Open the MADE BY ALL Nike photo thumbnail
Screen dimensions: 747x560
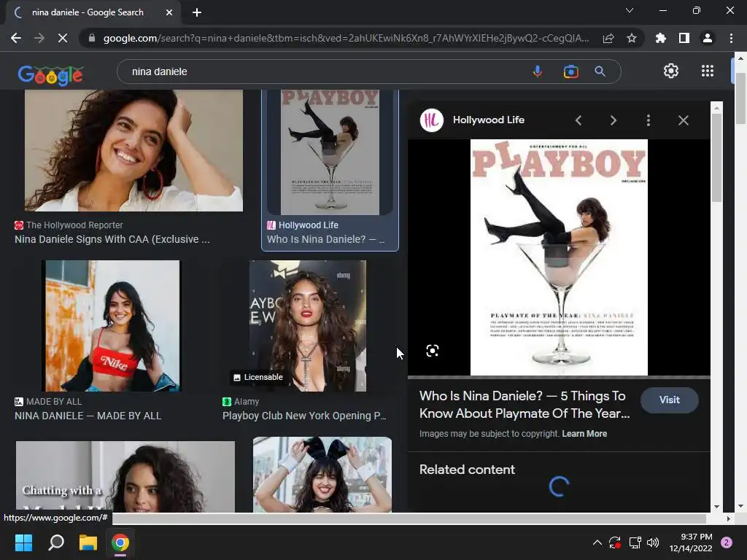tap(111, 326)
